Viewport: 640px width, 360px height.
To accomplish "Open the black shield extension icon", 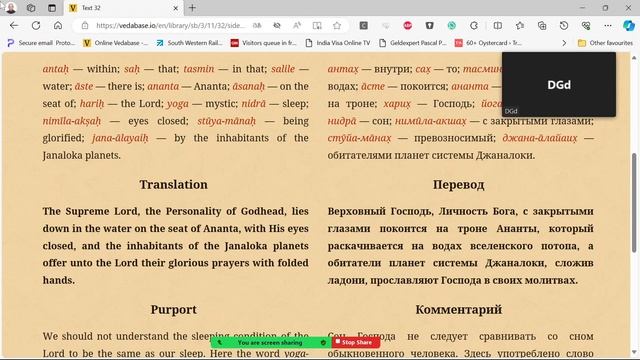I will pyautogui.click(x=429, y=25).
